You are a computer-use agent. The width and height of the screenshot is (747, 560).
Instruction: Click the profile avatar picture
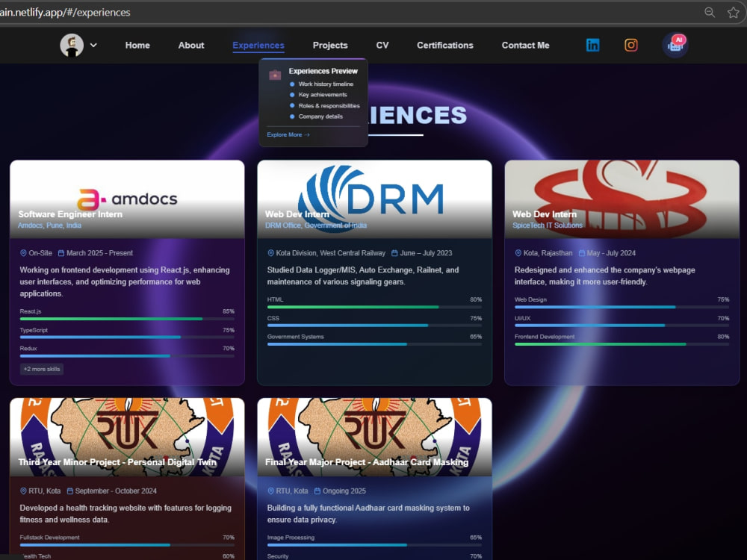pos(72,46)
